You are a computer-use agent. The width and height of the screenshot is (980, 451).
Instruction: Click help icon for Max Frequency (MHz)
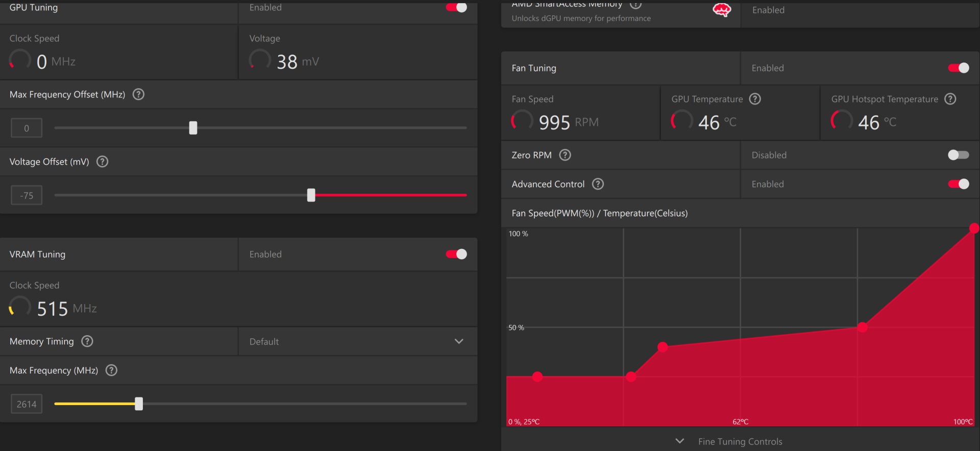[111, 370]
